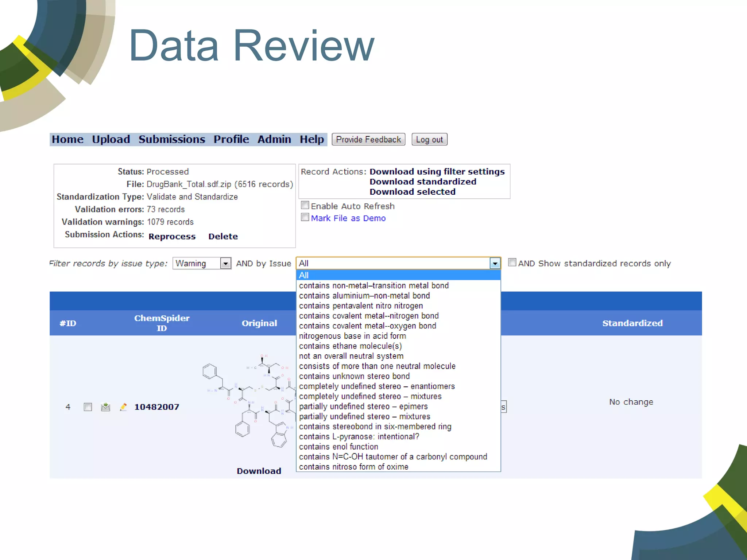
Task: Collapse the Issue dropdown arrow next to All
Action: click(495, 263)
